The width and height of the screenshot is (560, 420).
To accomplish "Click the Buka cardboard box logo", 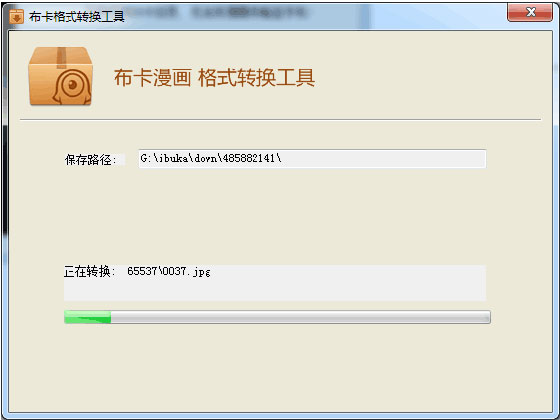I will [60, 76].
